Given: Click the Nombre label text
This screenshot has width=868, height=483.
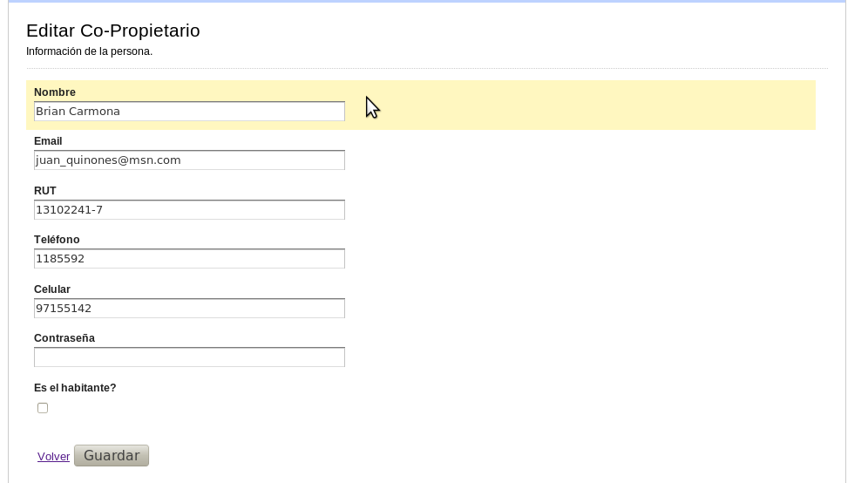Looking at the screenshot, I should [x=55, y=92].
